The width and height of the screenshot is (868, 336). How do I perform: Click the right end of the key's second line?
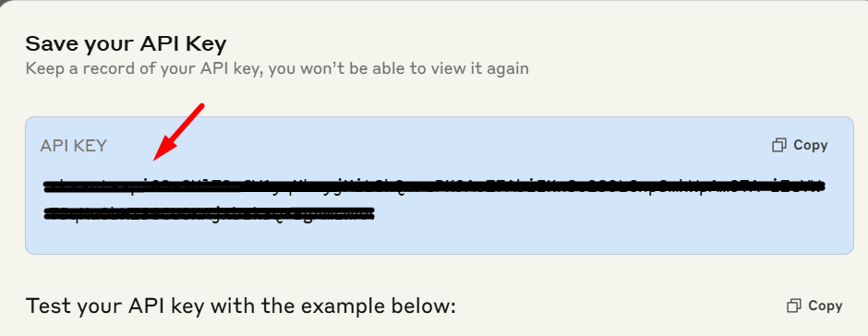pos(369,213)
